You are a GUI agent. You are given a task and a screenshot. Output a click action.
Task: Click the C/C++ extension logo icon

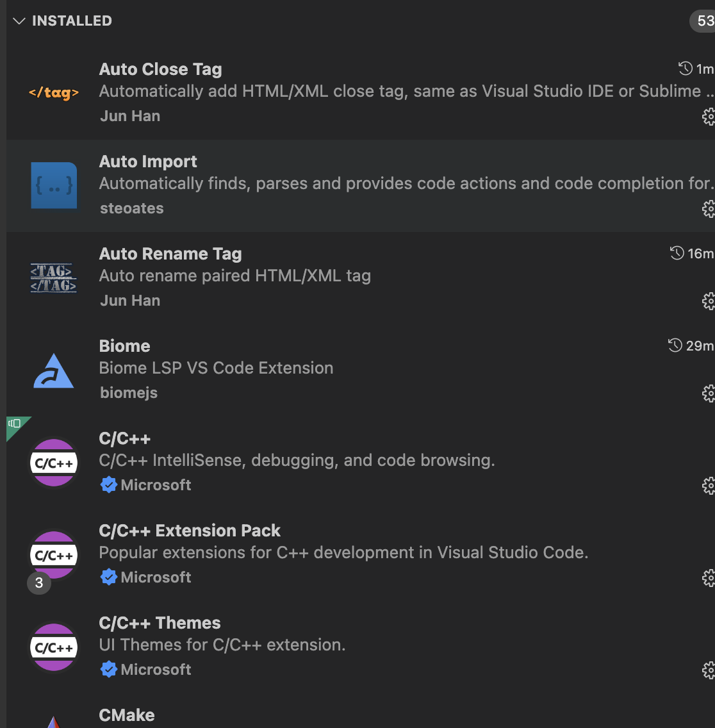[x=54, y=463]
